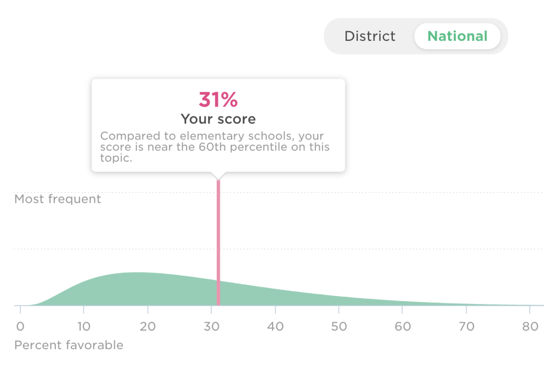Click the 'Most frequent' axis label
555x366 pixels.
pyautogui.click(x=58, y=199)
